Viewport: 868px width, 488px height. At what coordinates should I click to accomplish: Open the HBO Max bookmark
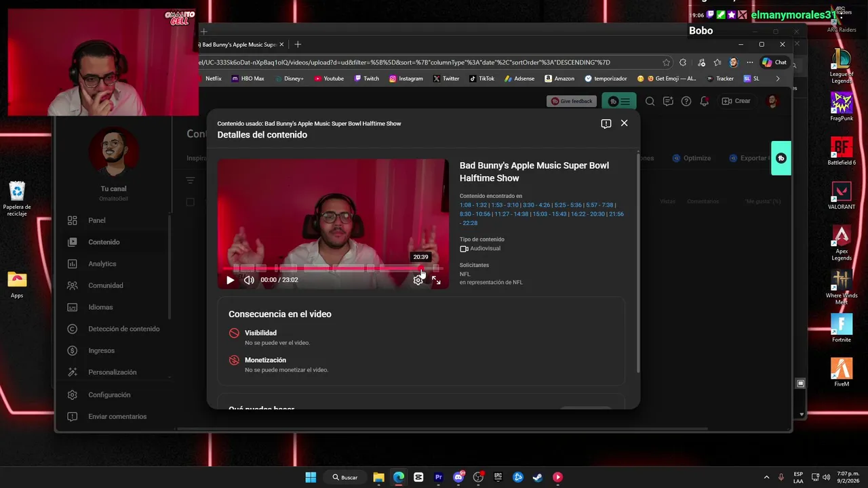[248, 79]
